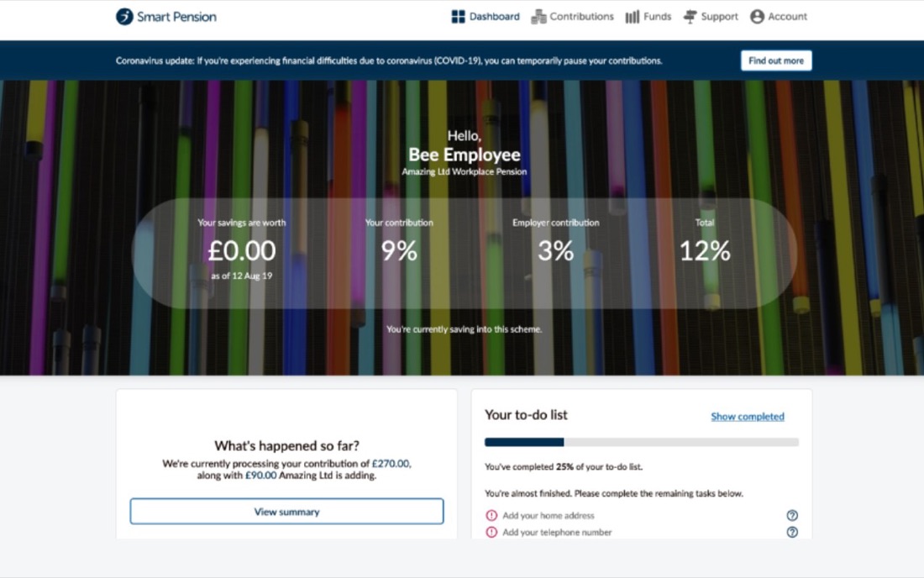Click the Amazing Ltd Workplace Pension text
The image size is (924, 578).
(x=465, y=171)
